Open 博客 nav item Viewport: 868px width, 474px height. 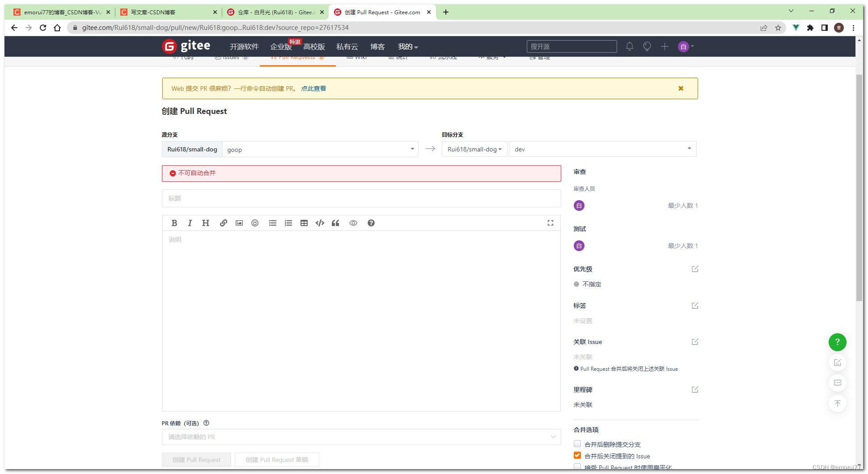coord(377,46)
